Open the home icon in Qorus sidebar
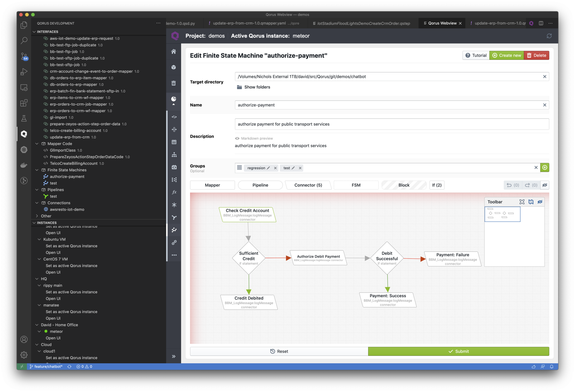Screen dimensions: 575x392 click(174, 51)
